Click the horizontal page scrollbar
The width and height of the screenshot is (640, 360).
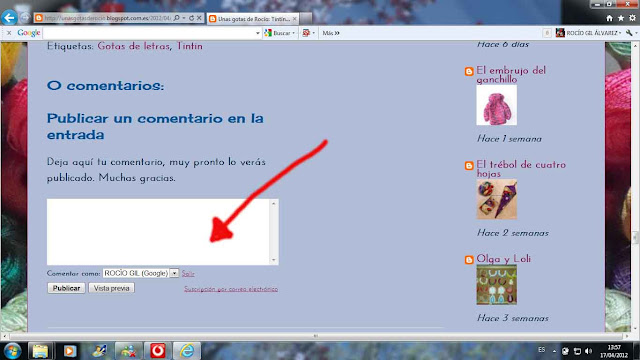tap(316, 336)
